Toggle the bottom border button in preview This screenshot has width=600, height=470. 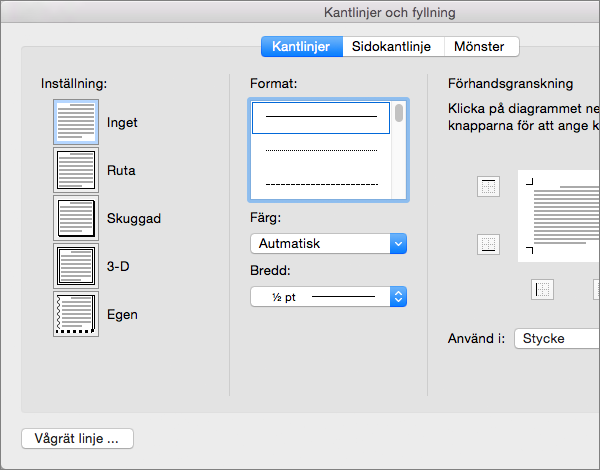488,244
